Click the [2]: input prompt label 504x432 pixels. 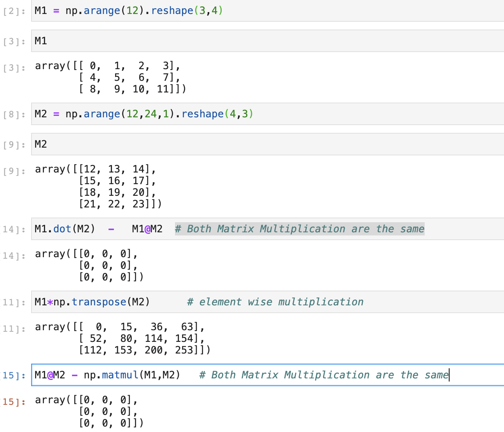pyautogui.click(x=14, y=11)
